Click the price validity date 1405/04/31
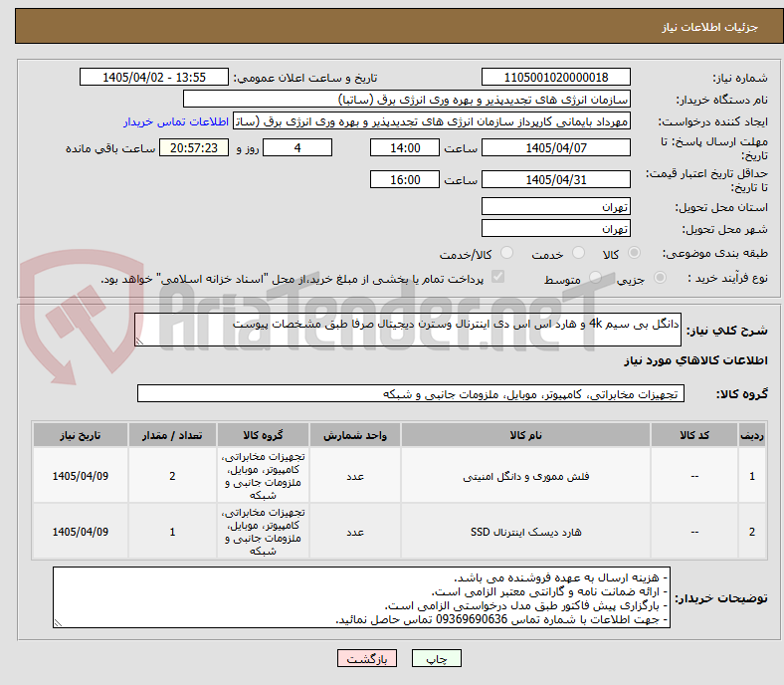 [555, 179]
